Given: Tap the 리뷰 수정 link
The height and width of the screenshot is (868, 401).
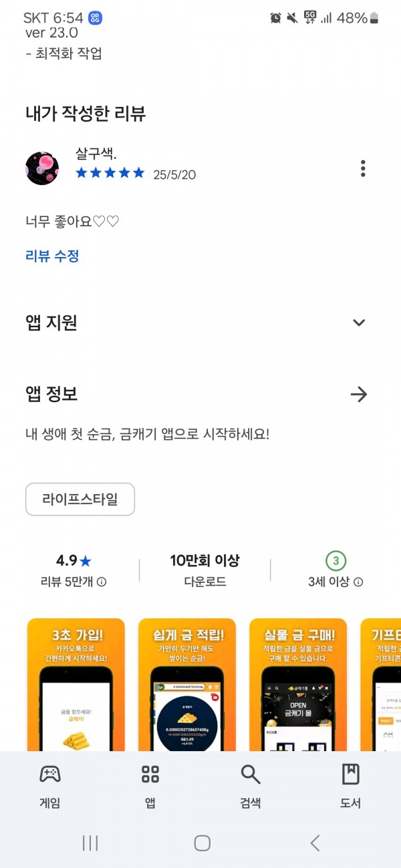Looking at the screenshot, I should 52,256.
